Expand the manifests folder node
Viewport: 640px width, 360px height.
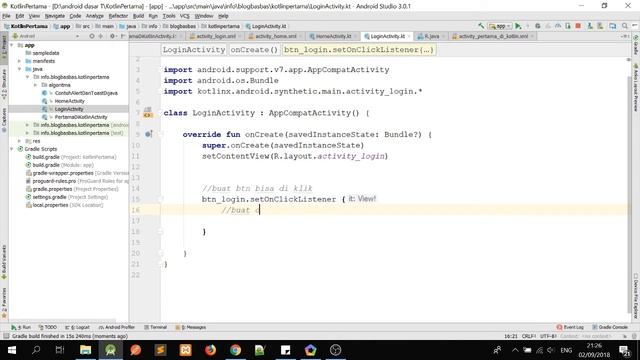click(x=20, y=61)
